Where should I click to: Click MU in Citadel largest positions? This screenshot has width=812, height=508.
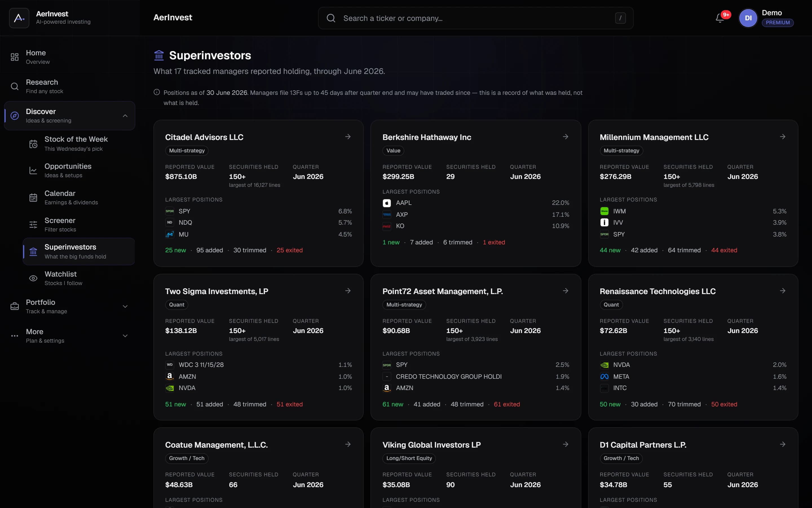(258, 235)
